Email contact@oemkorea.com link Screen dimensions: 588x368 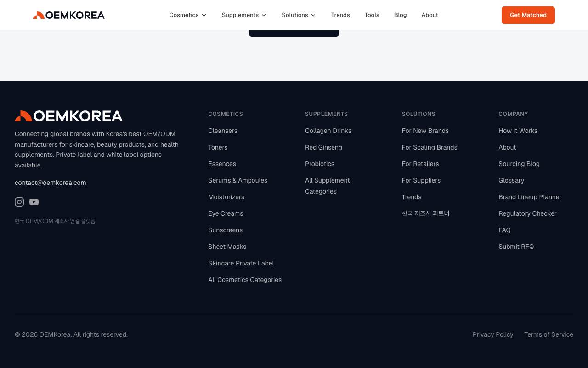click(51, 183)
